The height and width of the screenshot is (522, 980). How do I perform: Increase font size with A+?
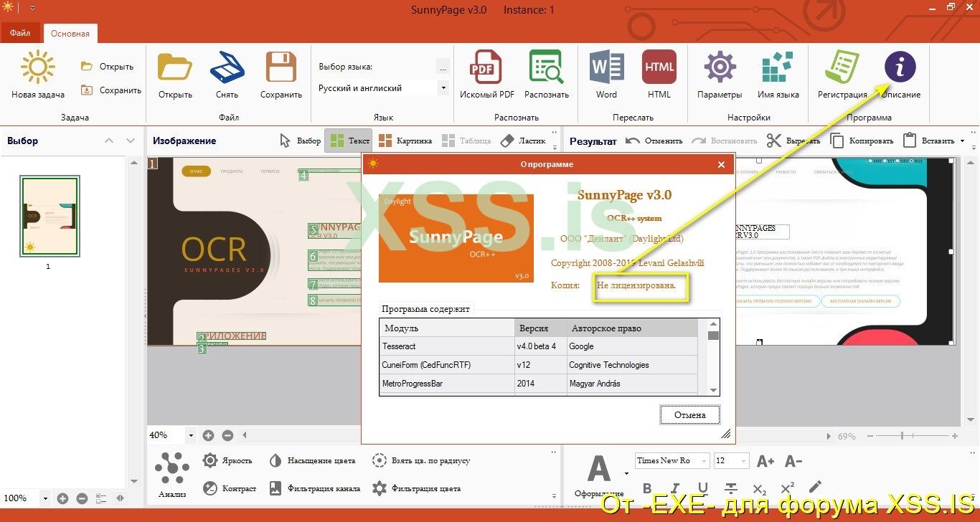pyautogui.click(x=765, y=461)
